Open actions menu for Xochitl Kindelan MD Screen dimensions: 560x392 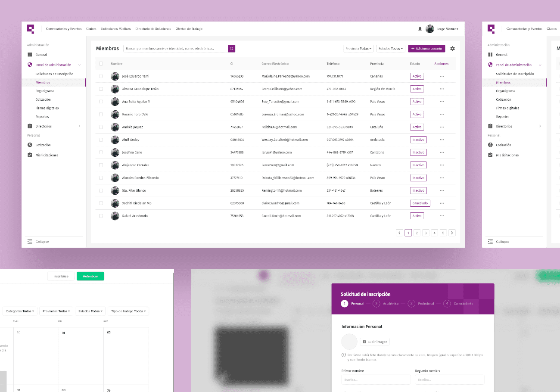tap(442, 203)
